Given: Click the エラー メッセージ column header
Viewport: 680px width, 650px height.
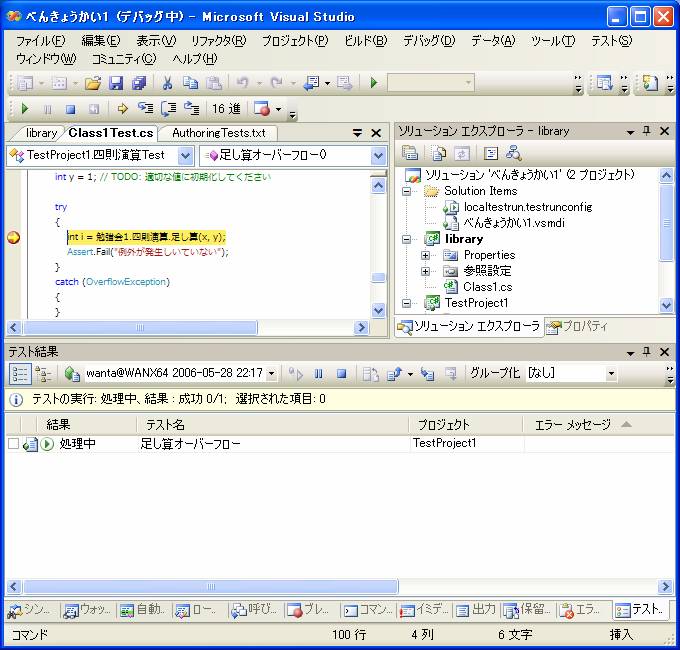Looking at the screenshot, I should click(572, 425).
